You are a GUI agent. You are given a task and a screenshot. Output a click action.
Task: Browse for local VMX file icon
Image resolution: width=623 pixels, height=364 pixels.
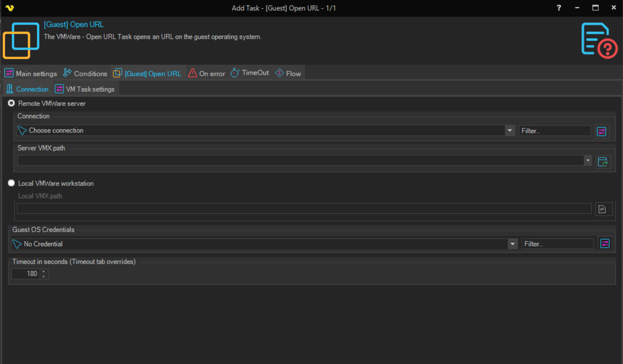tap(603, 209)
